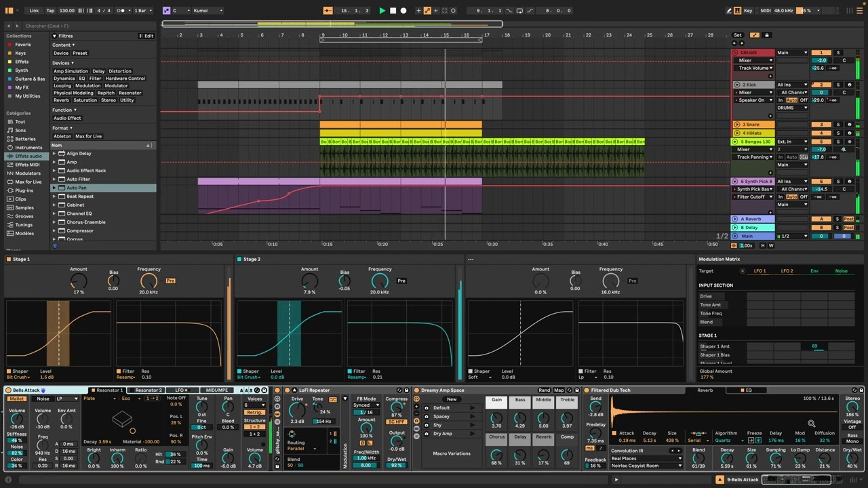This screenshot has width=868, height=488.
Task: Open the Kumoi scale dropdown
Action: click(x=208, y=11)
